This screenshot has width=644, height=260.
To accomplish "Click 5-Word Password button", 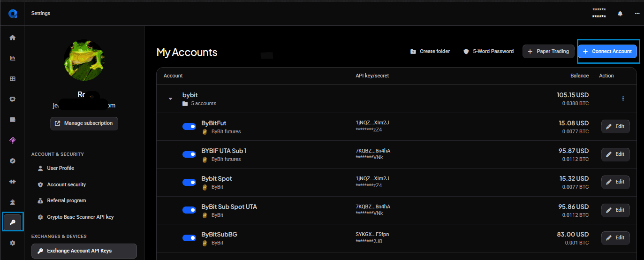I will pyautogui.click(x=488, y=51).
